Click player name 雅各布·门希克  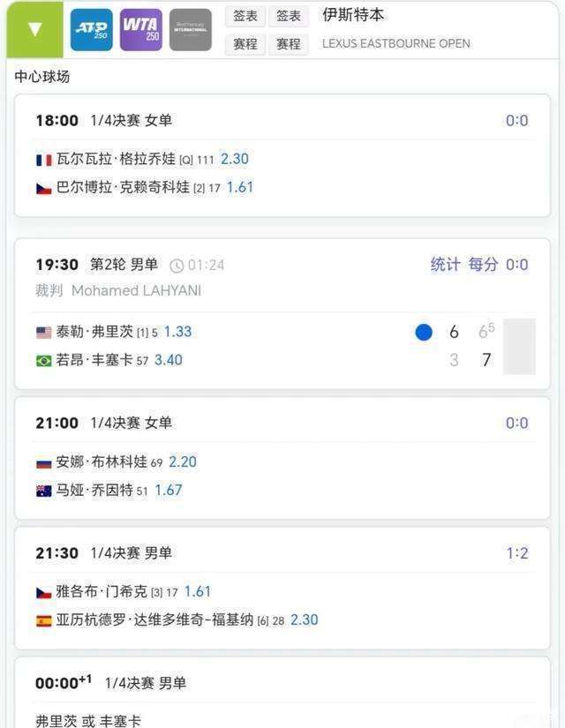[x=102, y=591]
